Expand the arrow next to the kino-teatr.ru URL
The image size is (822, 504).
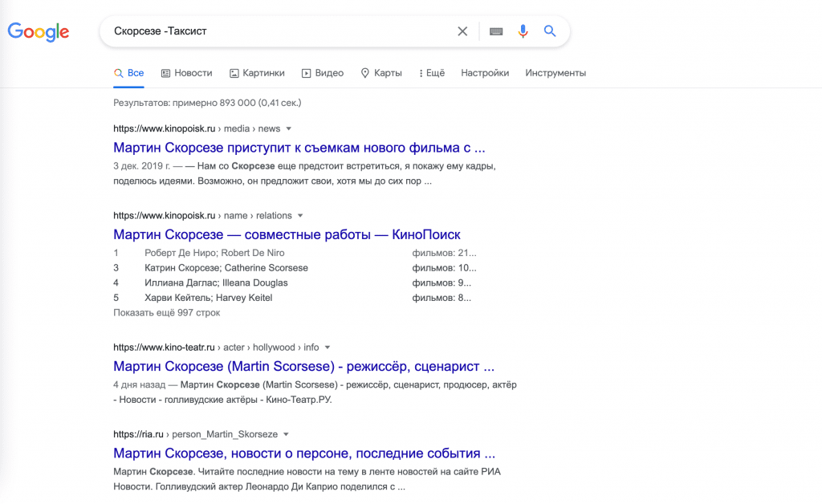point(328,348)
